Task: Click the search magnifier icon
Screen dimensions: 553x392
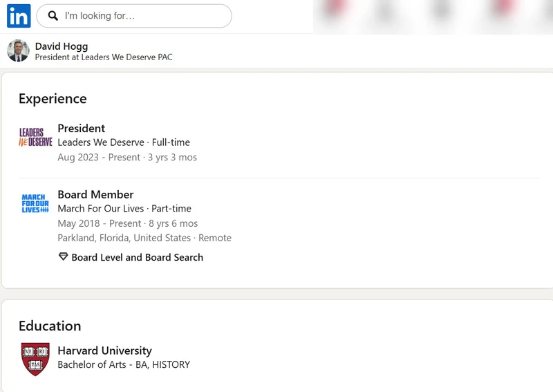Action: (x=53, y=16)
